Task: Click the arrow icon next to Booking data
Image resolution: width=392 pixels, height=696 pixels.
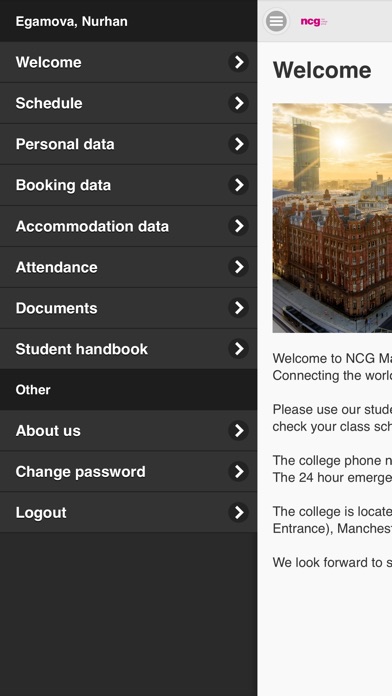Action: click(x=238, y=185)
